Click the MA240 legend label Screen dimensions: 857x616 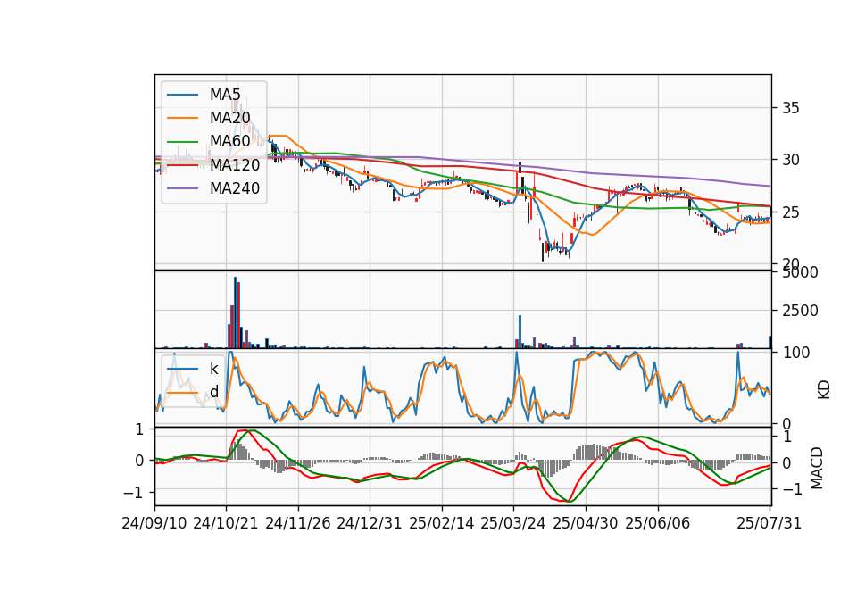pyautogui.click(x=235, y=188)
